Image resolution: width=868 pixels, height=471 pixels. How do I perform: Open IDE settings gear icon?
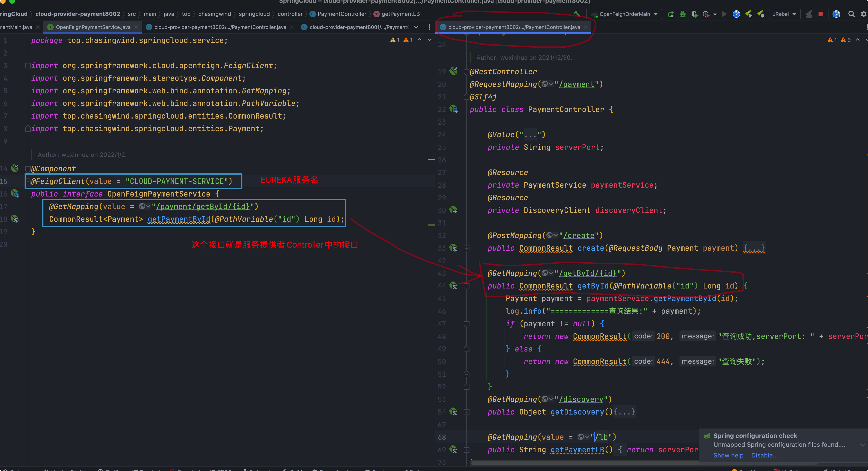click(864, 14)
